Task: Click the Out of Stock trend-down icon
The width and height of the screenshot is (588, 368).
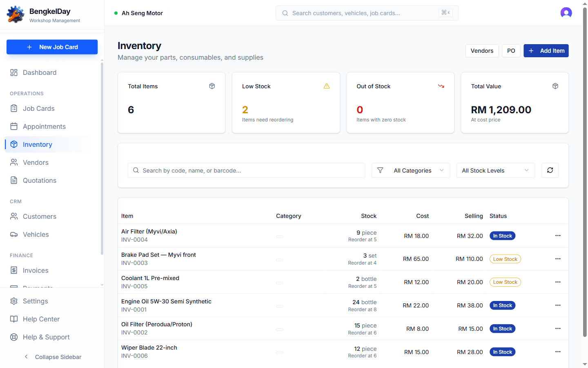Action: pyautogui.click(x=441, y=86)
